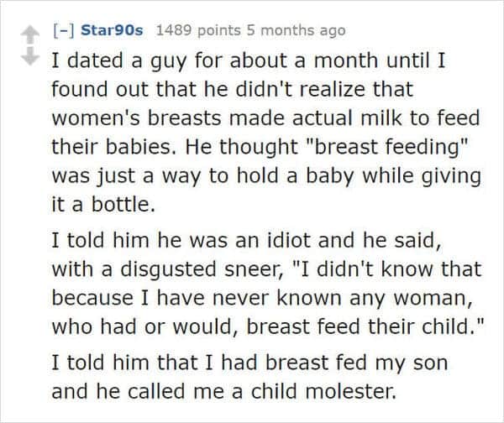Image resolution: width=504 pixels, height=423 pixels.
Task: Click the line "was just a way to hold a baby while giving"
Action: click(x=266, y=175)
